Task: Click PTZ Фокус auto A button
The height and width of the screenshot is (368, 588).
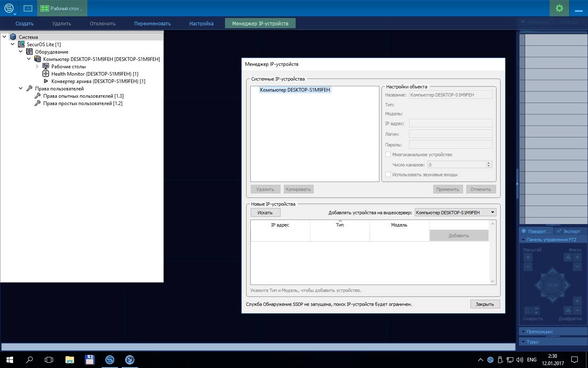Action: click(568, 257)
